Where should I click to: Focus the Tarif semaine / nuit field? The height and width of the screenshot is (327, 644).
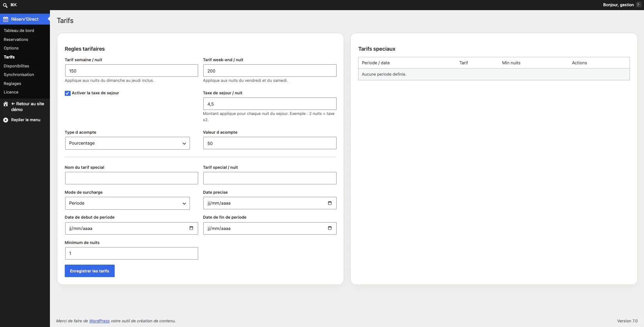click(x=131, y=71)
